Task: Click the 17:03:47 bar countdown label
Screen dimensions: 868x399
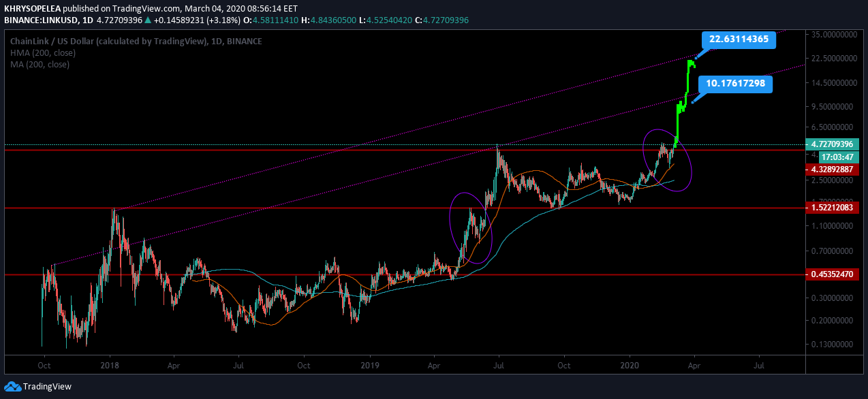Action: (x=838, y=157)
